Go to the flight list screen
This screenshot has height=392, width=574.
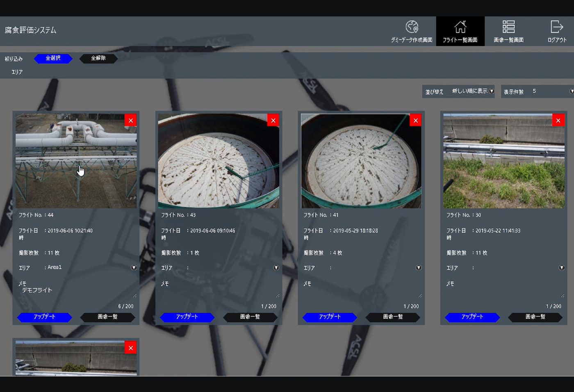click(x=460, y=31)
